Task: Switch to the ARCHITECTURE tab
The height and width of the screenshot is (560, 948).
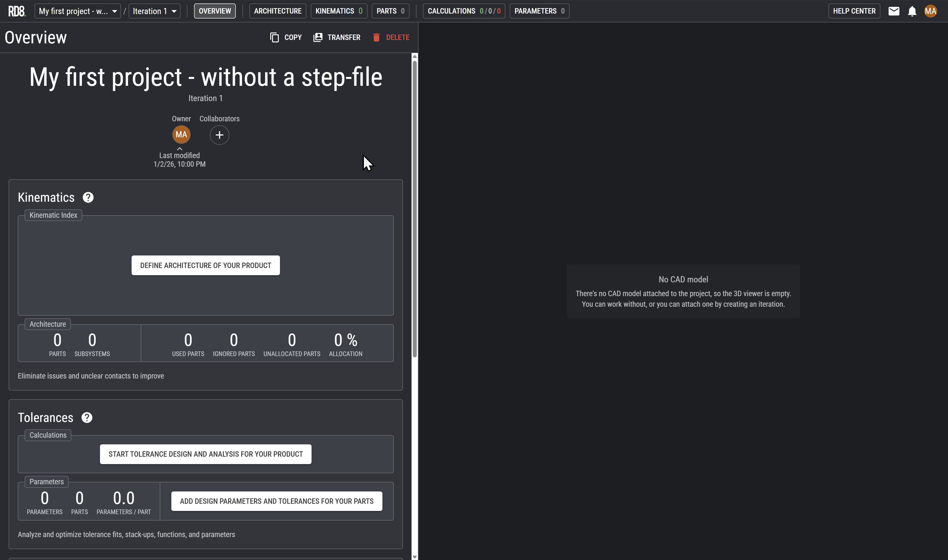Action: 277,11
